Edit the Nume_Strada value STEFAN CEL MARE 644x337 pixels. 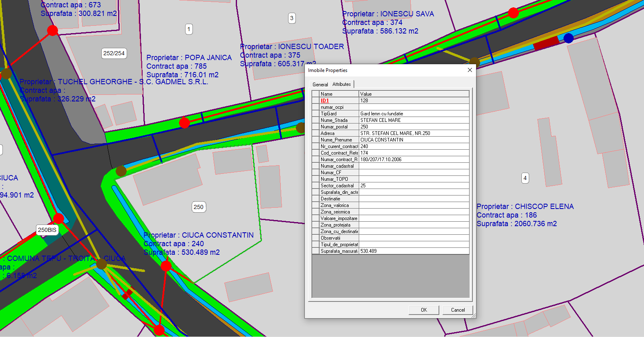coord(414,120)
